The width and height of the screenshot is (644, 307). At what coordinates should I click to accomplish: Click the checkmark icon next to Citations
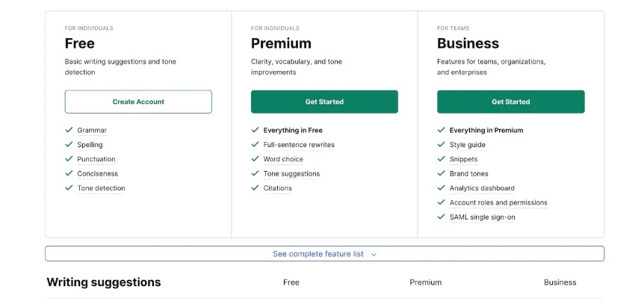(255, 187)
